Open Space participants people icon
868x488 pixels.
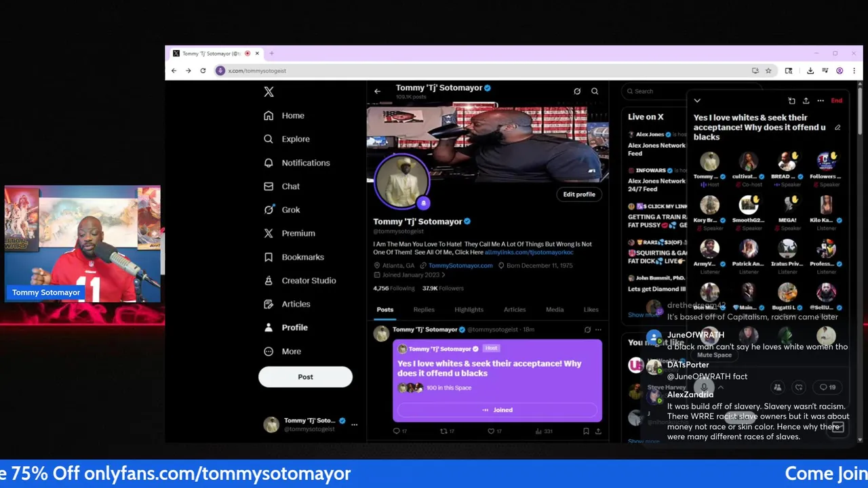(778, 388)
